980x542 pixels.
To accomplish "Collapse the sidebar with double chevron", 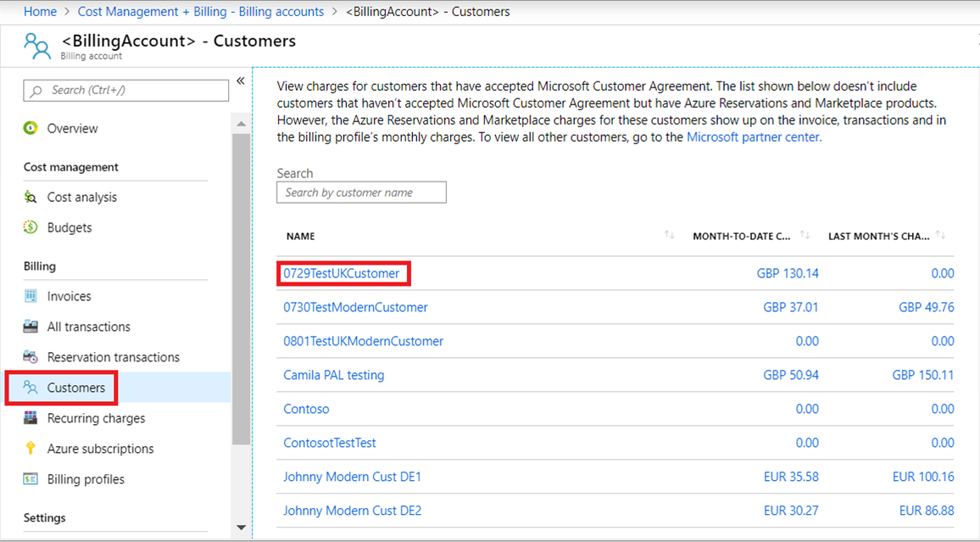I will click(240, 81).
